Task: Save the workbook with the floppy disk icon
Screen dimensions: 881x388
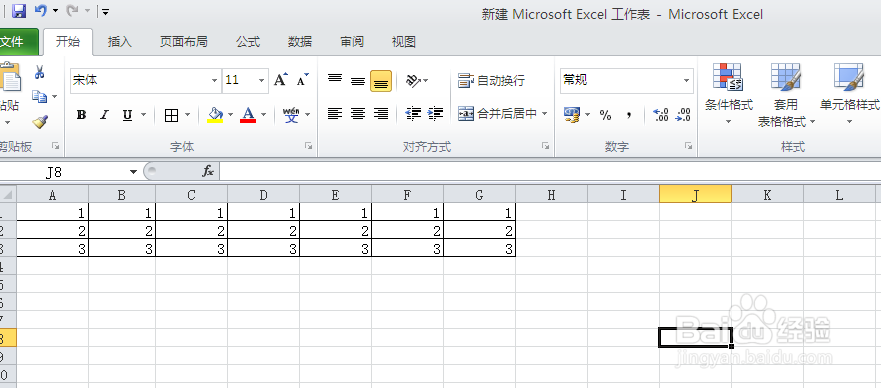Action: click(19, 11)
